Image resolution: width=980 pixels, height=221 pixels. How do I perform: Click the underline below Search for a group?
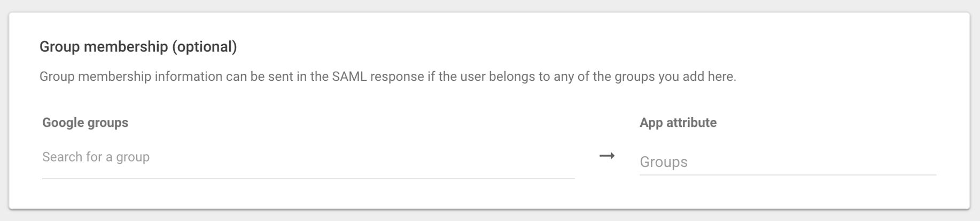coord(308,178)
